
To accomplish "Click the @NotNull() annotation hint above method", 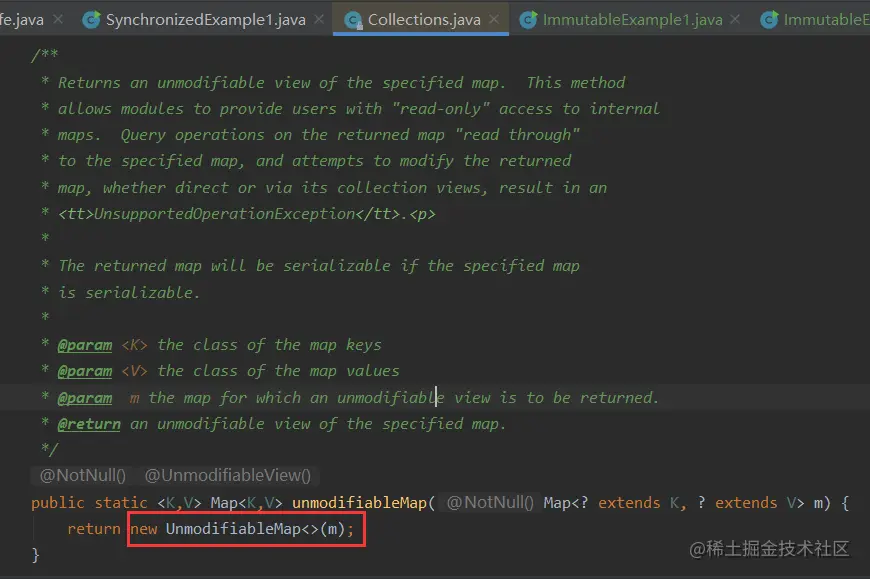I will tap(83, 475).
